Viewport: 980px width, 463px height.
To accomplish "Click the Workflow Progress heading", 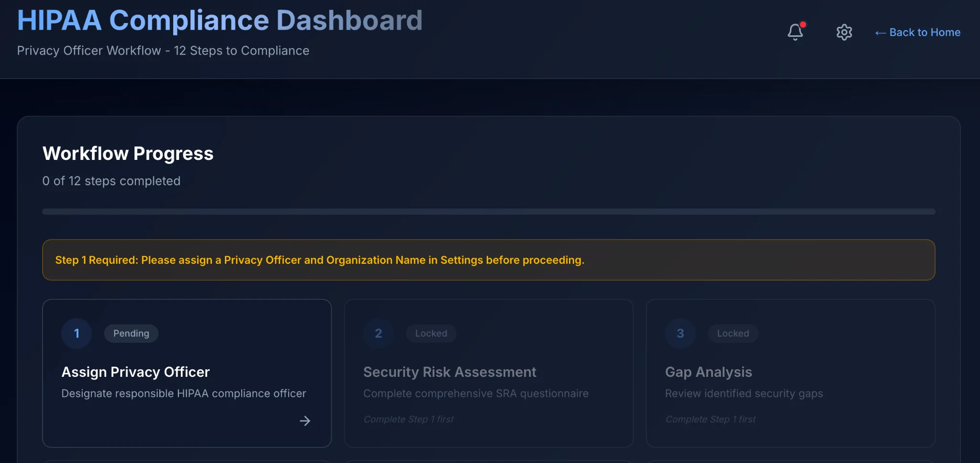I will 128,154.
